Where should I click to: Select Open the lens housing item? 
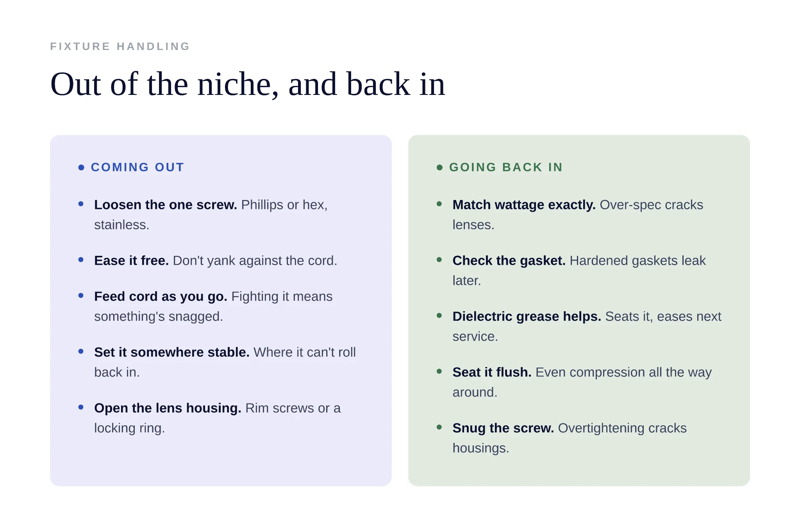(x=218, y=418)
